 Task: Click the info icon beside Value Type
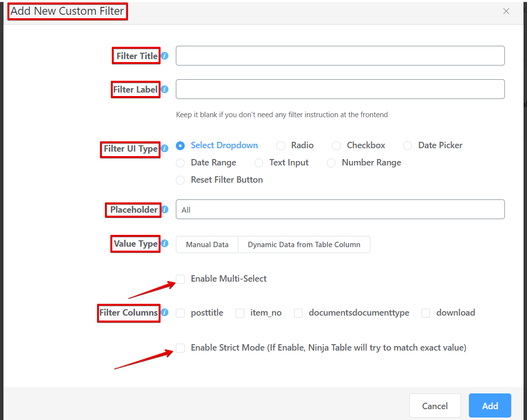point(165,243)
